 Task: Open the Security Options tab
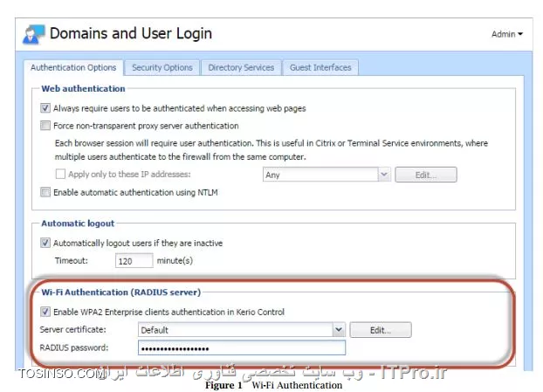tap(162, 67)
